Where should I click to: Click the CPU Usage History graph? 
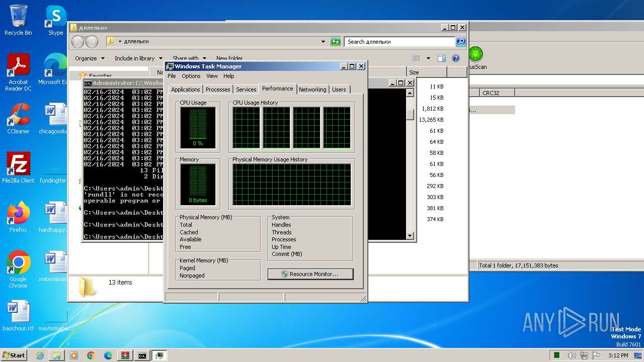292,128
